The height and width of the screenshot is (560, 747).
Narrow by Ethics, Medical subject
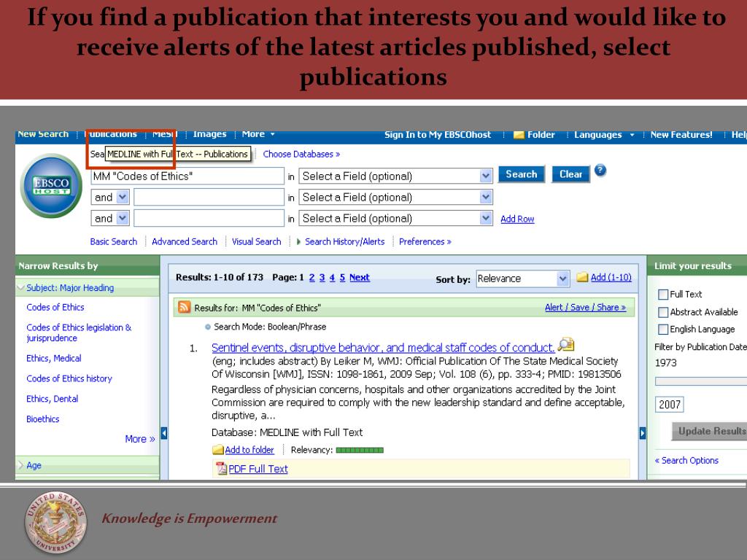point(54,358)
